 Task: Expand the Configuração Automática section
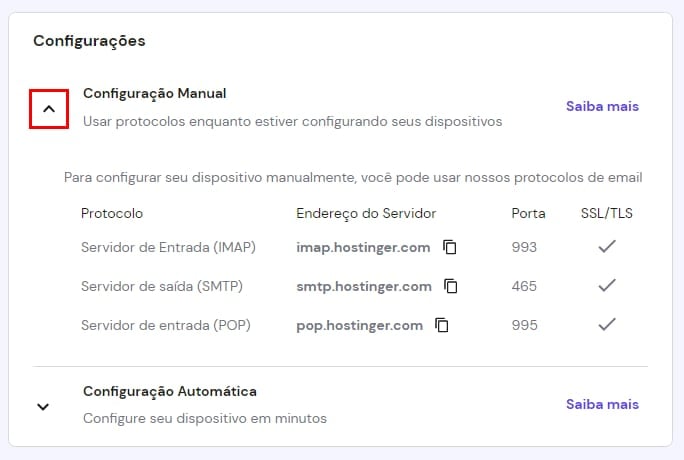point(43,406)
